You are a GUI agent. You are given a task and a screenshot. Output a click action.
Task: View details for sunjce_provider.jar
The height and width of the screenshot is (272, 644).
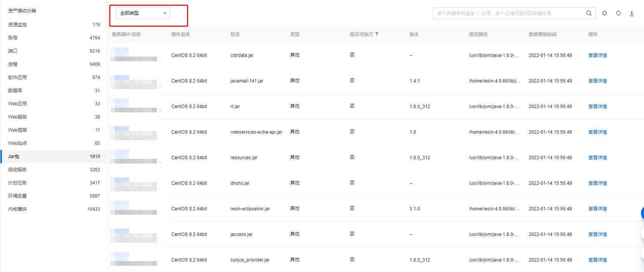coord(598,260)
